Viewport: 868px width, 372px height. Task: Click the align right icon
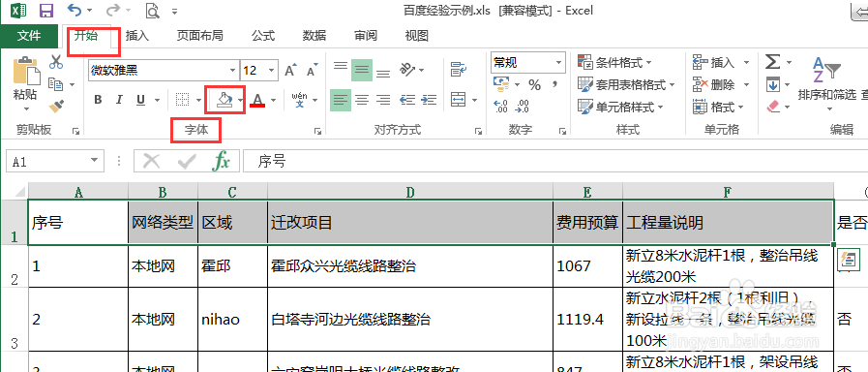point(383,100)
